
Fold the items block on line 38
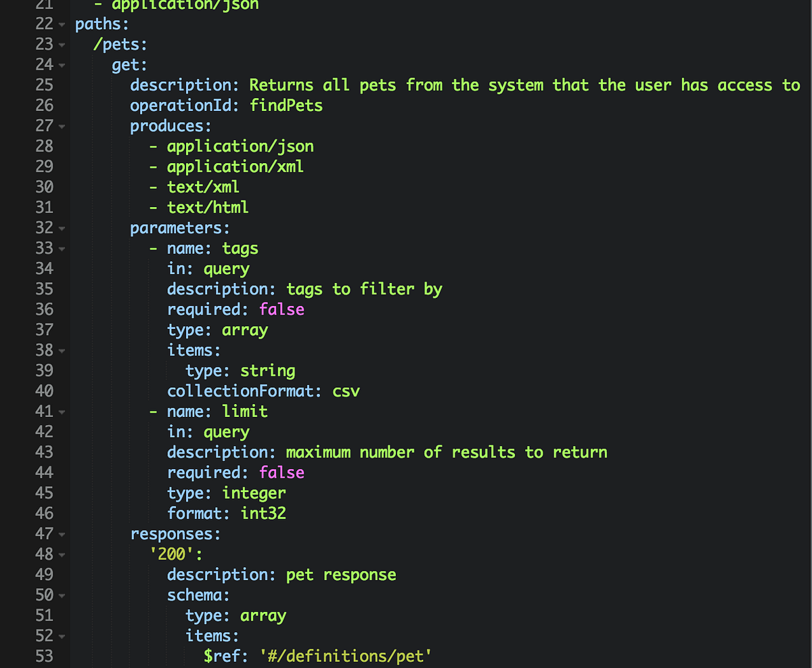pyautogui.click(x=61, y=351)
